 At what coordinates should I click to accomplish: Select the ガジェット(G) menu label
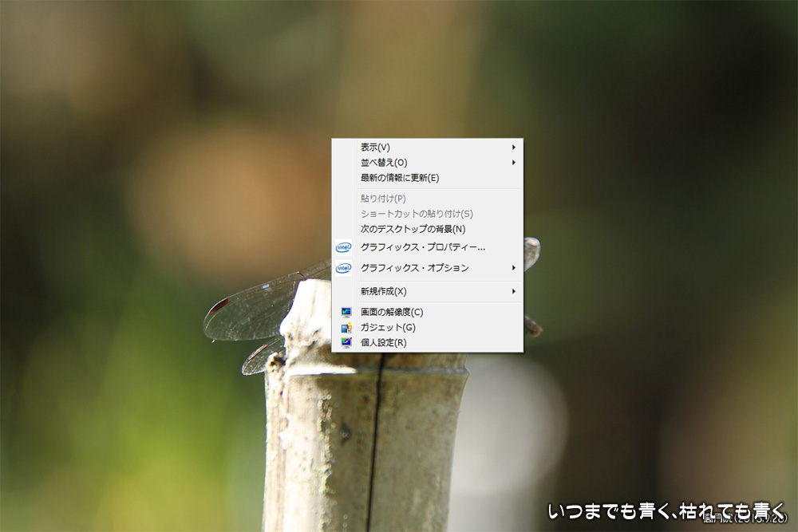[388, 328]
